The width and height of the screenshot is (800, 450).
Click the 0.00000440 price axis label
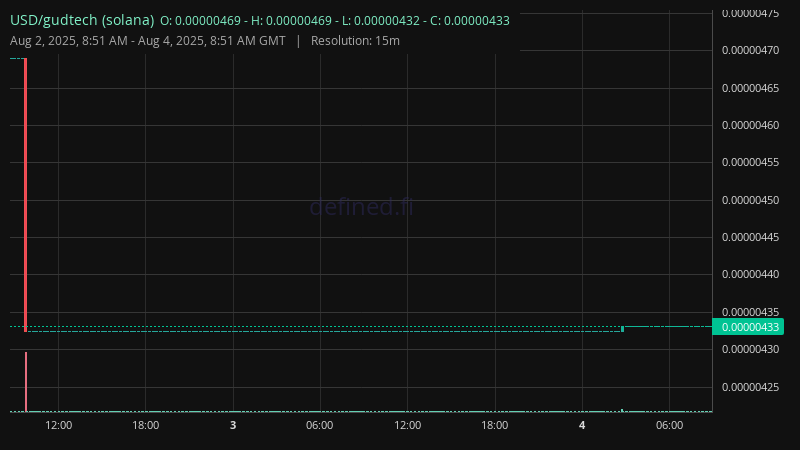click(751, 274)
